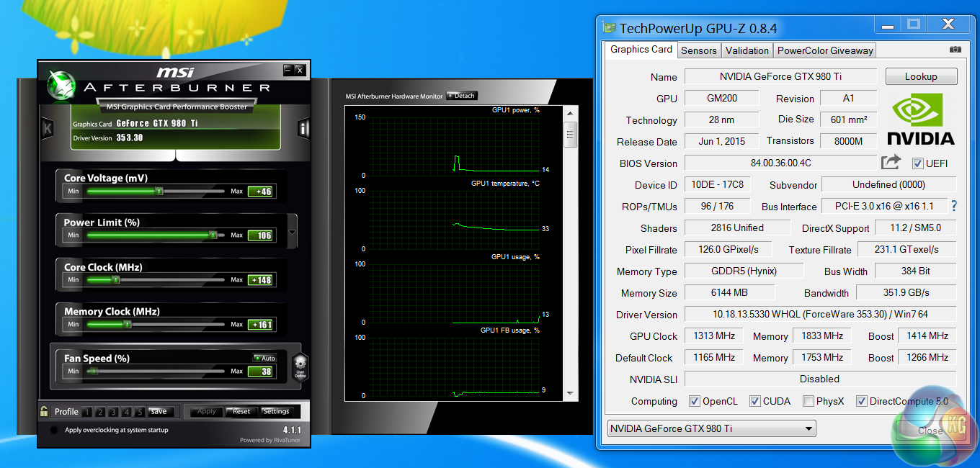
Task: Click the Afterburner profile save button
Action: [x=160, y=412]
